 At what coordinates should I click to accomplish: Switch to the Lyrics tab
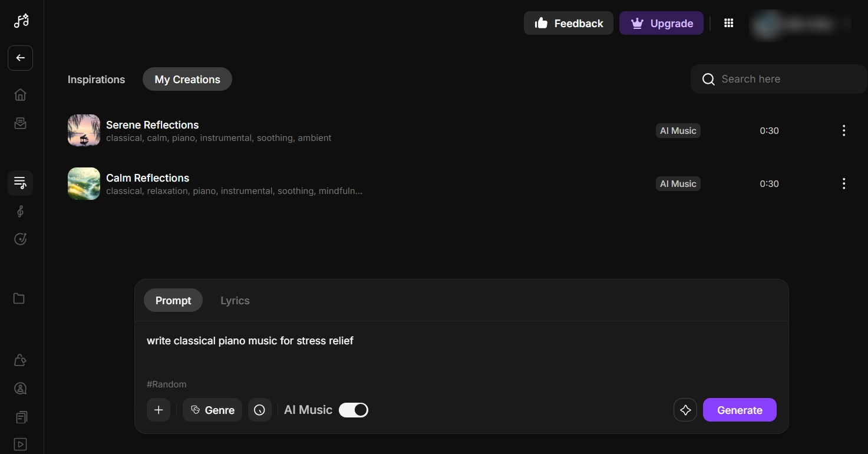coord(235,300)
